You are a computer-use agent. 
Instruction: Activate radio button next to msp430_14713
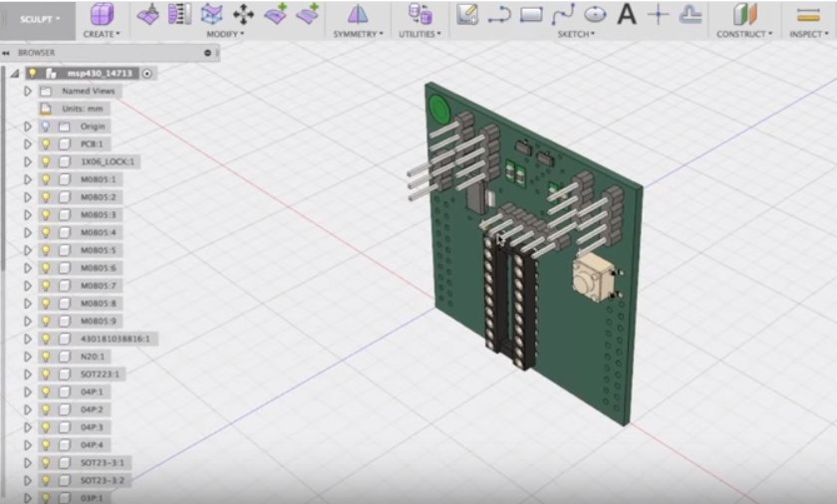(147, 73)
